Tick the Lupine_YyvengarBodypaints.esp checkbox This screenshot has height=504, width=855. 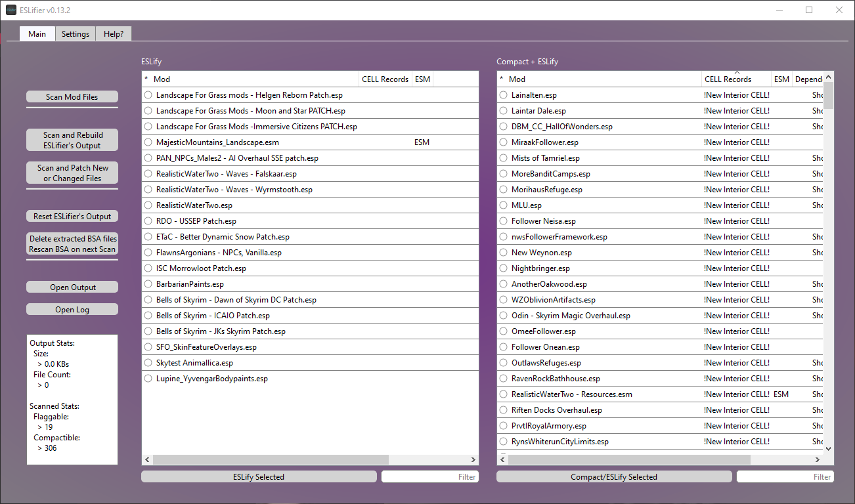pyautogui.click(x=148, y=379)
